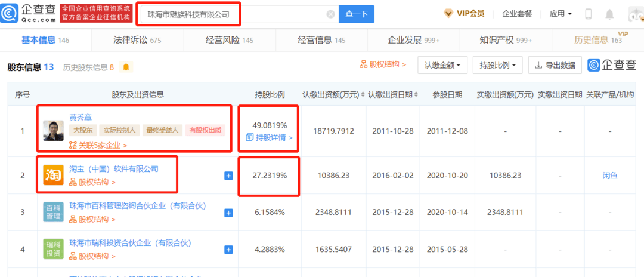Open VIP会员 link text
Screen dimensions: 644x277
470,14
